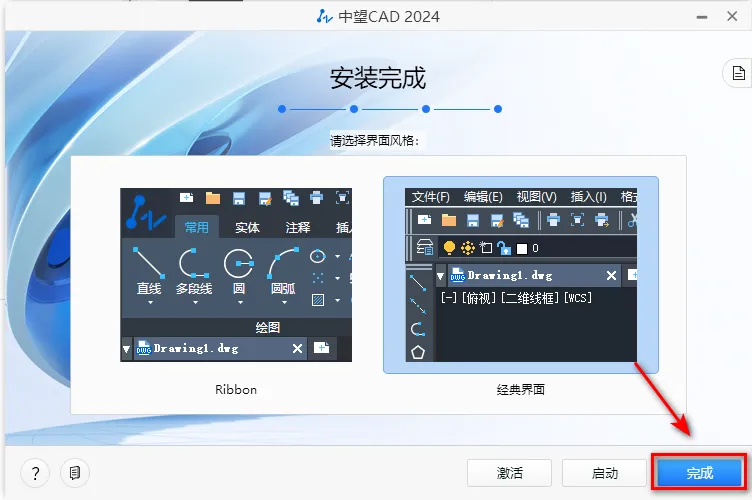Launch the program with the 启动 button
Image resolution: width=752 pixels, height=500 pixels.
(604, 473)
